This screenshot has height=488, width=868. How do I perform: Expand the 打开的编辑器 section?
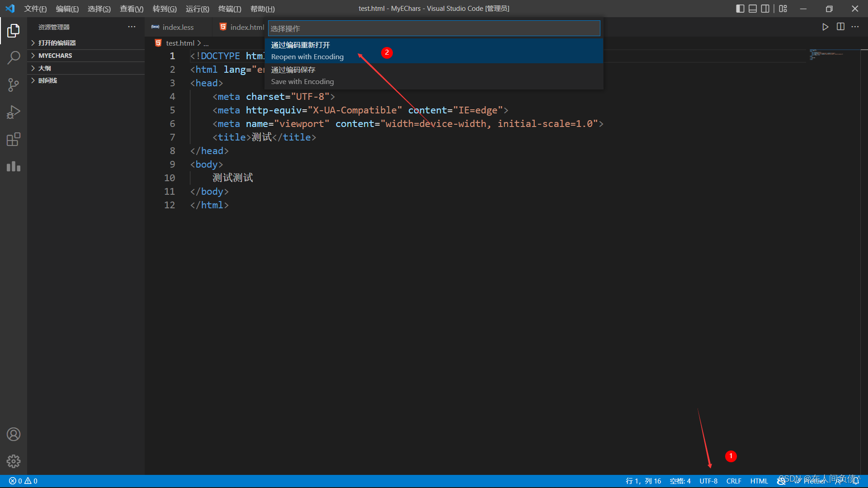[86, 43]
